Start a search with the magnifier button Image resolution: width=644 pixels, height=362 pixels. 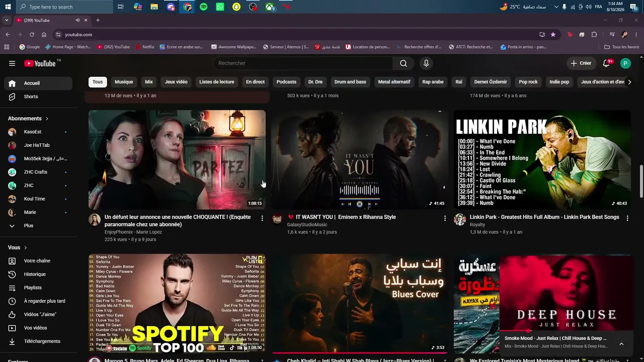tap(404, 63)
